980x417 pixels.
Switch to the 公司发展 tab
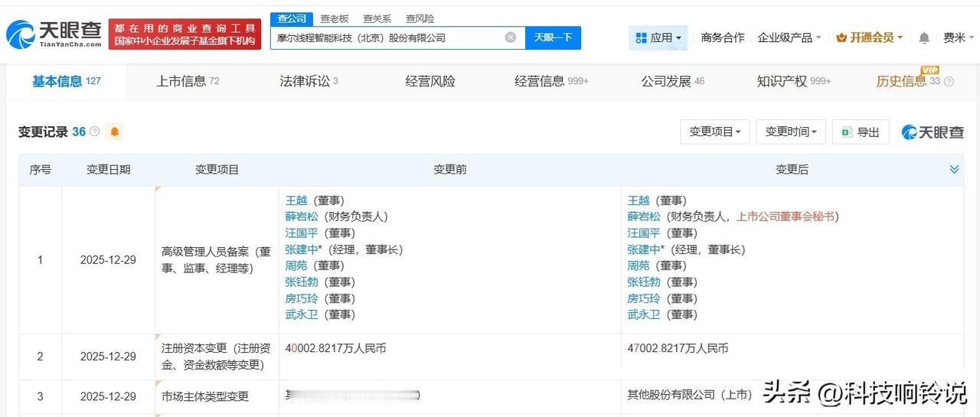coord(673,81)
